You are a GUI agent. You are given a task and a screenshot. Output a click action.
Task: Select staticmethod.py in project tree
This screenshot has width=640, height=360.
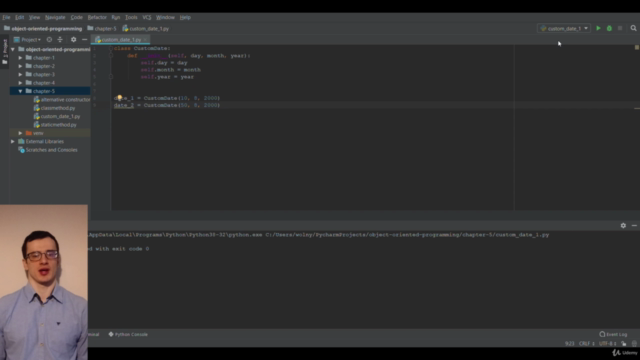(56, 125)
